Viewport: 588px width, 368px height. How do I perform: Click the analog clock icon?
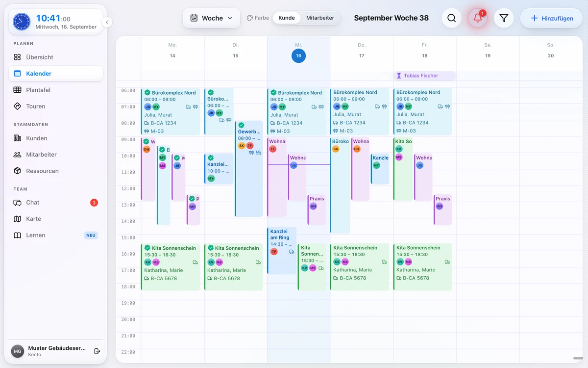(22, 22)
